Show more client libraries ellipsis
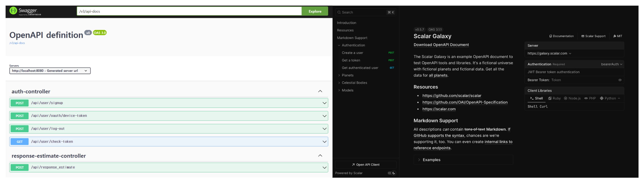 (619, 98)
